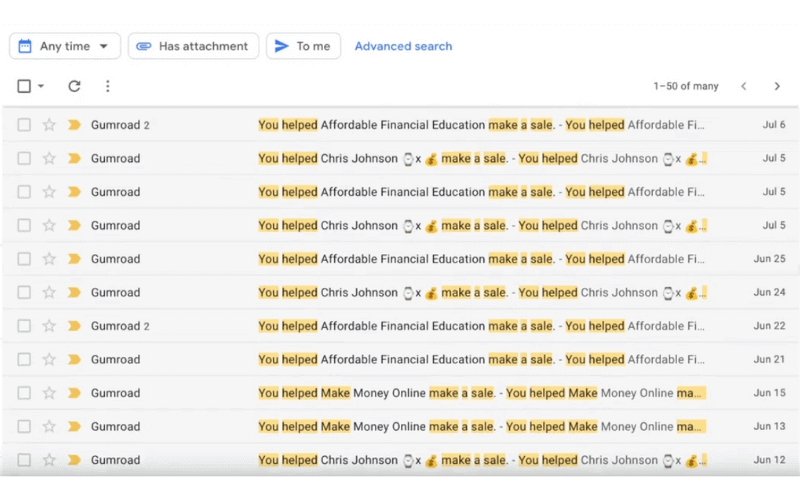Go to newer emails with left arrow
The height and width of the screenshot is (500, 800).
pyautogui.click(x=744, y=86)
